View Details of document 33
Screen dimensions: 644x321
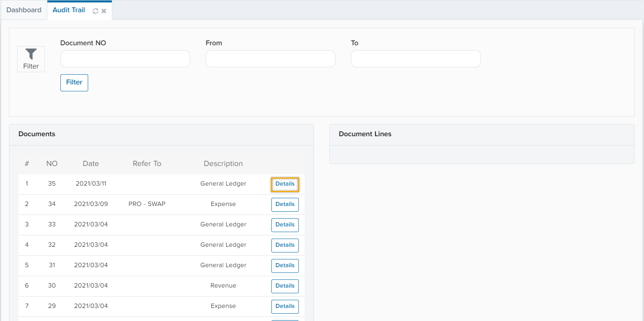(285, 225)
